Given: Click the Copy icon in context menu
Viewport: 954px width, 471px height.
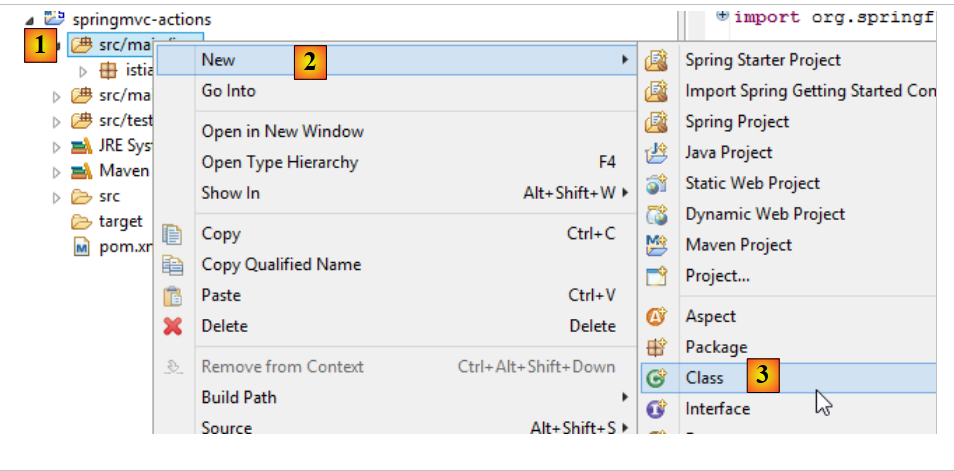Looking at the screenshot, I should [173, 234].
